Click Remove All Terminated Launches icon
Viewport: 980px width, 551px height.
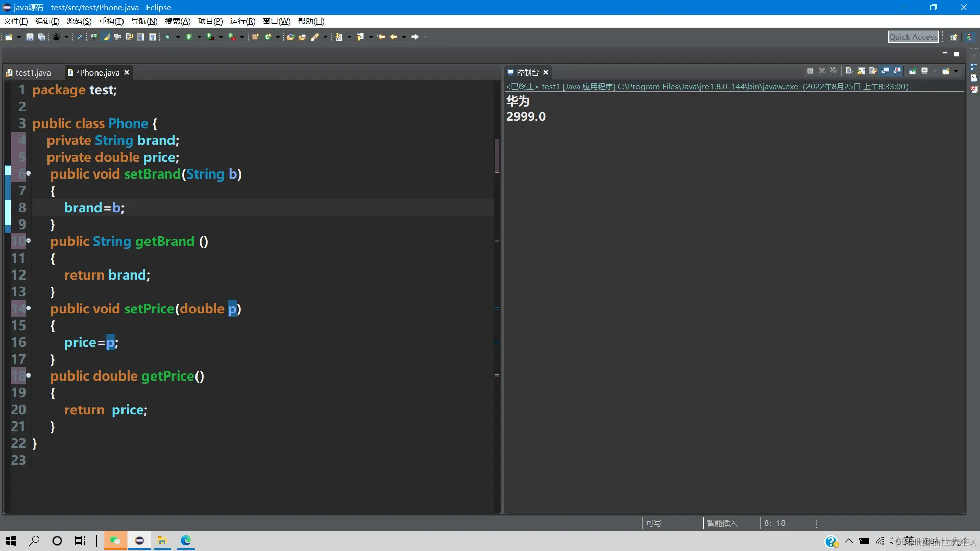(x=834, y=71)
